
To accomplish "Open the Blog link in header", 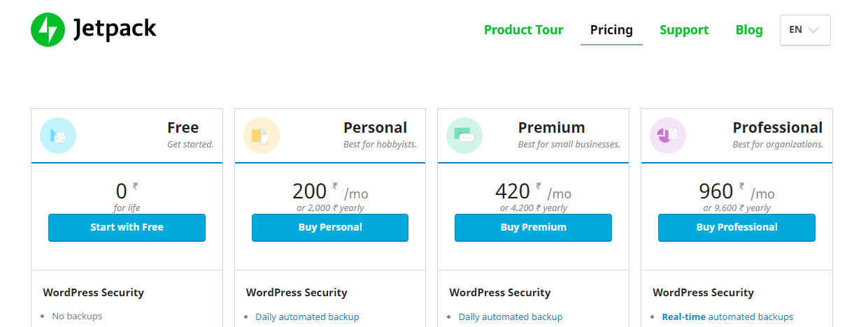I will click(749, 30).
